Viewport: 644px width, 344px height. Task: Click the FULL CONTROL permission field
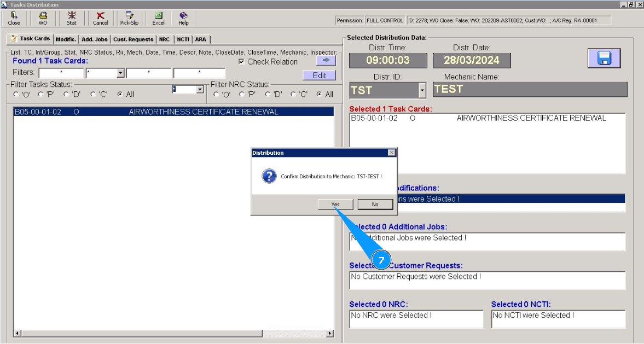click(x=385, y=21)
